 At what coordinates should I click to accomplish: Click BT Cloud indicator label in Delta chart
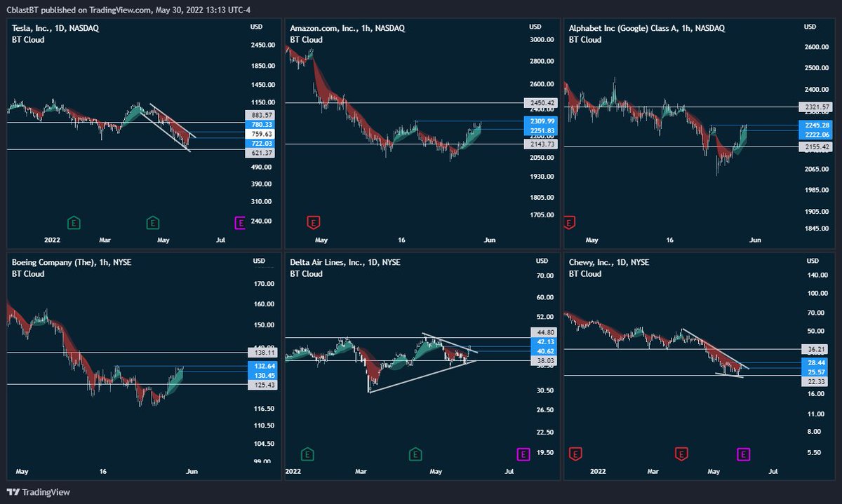point(306,274)
